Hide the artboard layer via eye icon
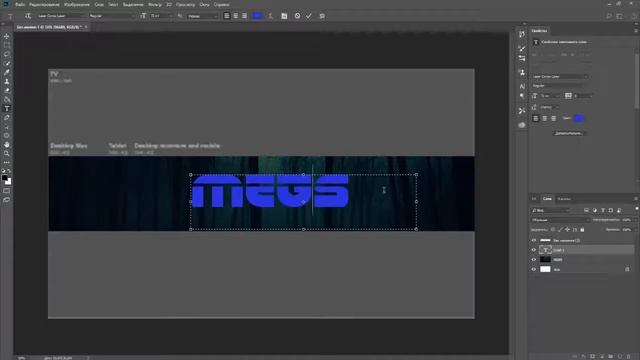The width and height of the screenshot is (640, 360). (533, 240)
